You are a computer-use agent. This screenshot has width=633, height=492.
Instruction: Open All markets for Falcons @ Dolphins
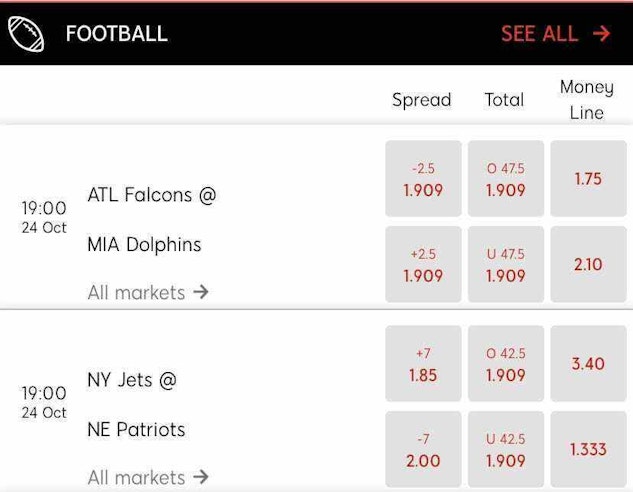click(148, 293)
